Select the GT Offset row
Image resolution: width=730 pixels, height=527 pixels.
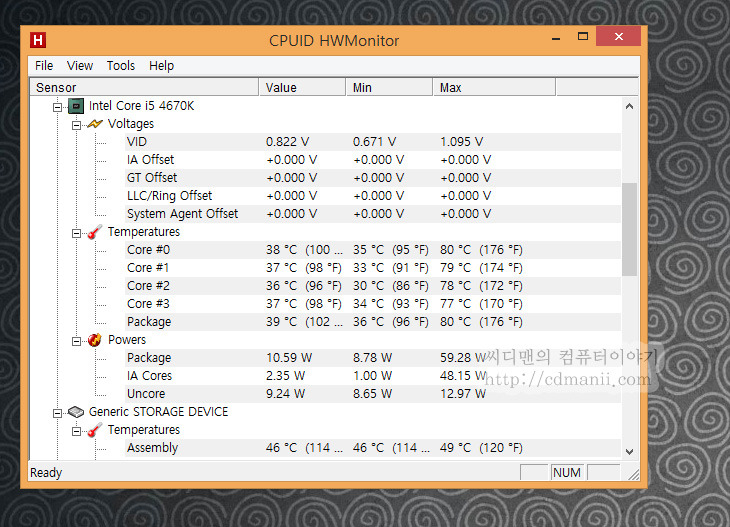pos(373,178)
